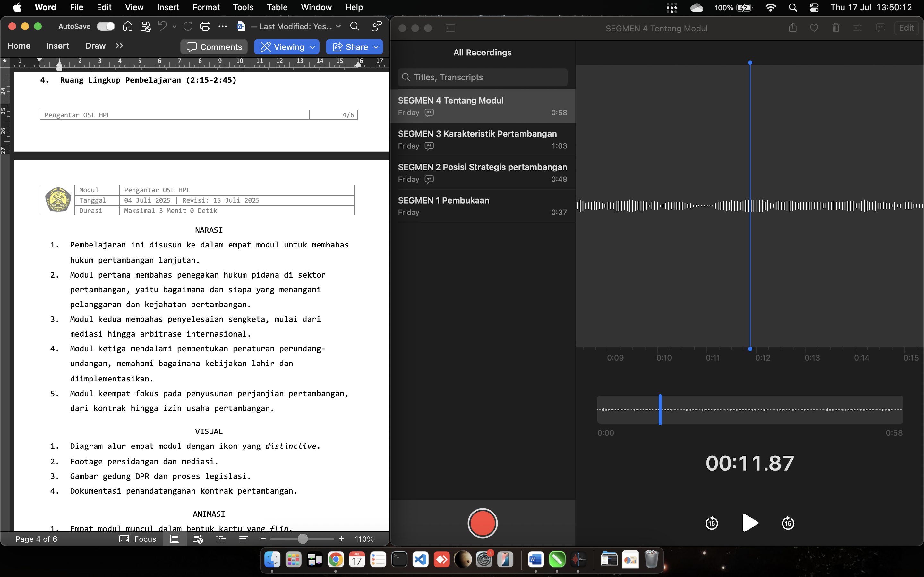The image size is (924, 577).
Task: Expand the Viewing mode dropdown
Action: (x=313, y=47)
